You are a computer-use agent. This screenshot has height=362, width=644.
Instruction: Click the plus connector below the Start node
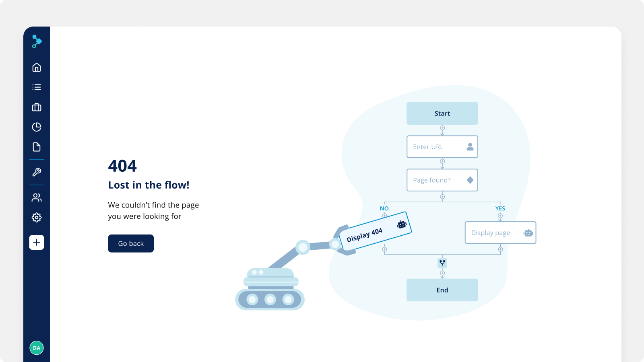click(442, 128)
